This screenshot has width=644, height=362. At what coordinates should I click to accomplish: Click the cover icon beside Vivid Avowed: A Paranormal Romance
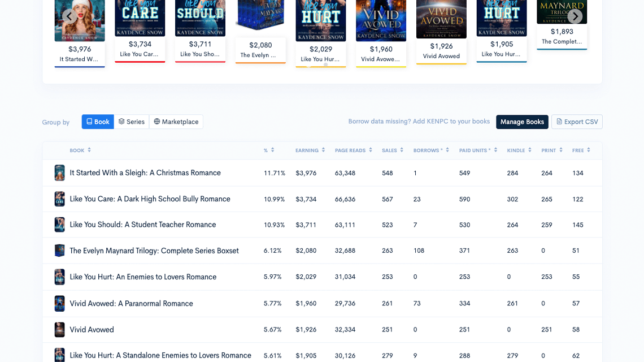click(59, 303)
